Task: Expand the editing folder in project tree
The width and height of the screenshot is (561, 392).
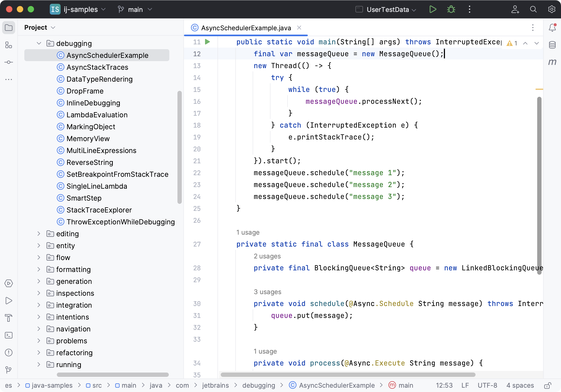Action: (38, 234)
